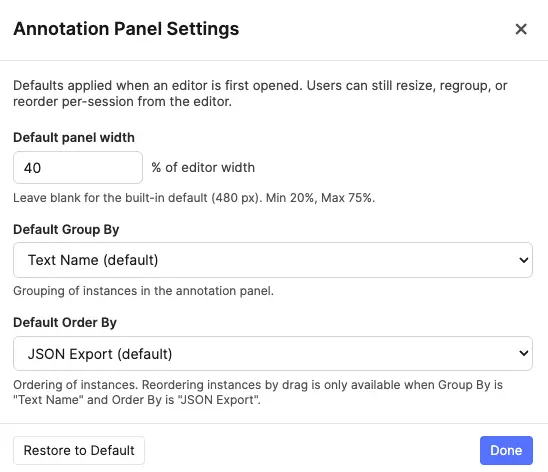Click the Default panel width input field
Screen dimensions: 548x472
point(78,167)
